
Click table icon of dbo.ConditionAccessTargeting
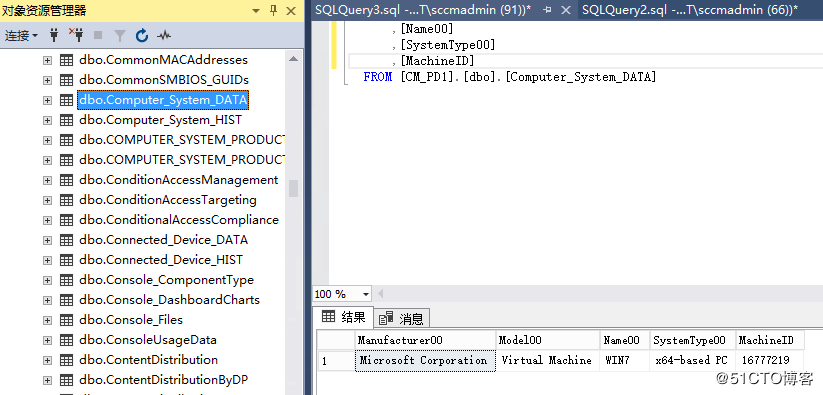[x=66, y=200]
